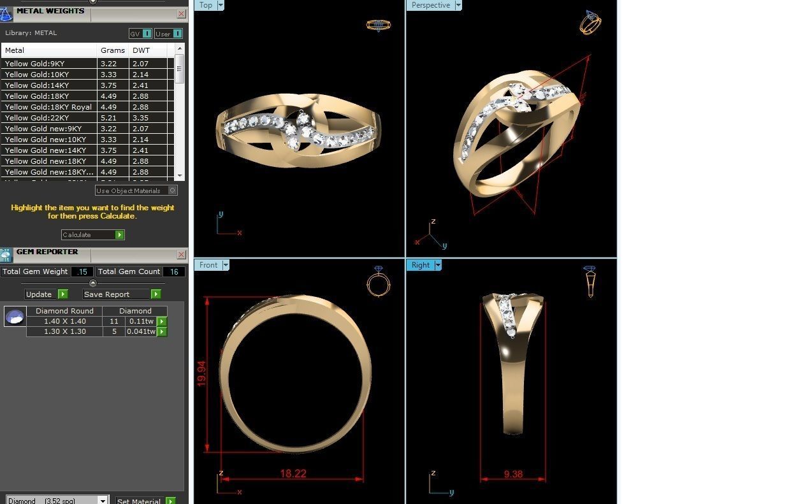The width and height of the screenshot is (812, 504).
Task: Select the Yellow Gold:18KY Royal row
Action: pyautogui.click(x=87, y=107)
